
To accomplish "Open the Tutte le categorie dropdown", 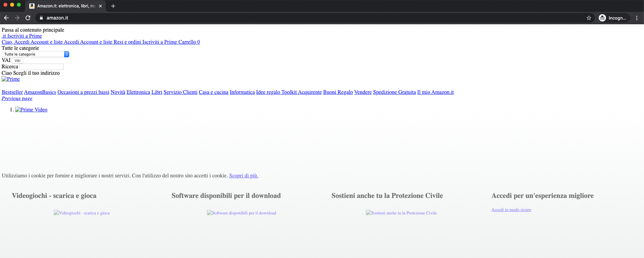I will point(36,54).
